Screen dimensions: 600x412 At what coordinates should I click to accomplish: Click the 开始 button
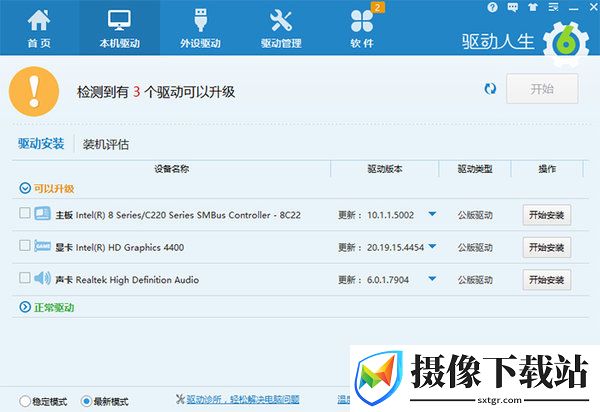(542, 89)
